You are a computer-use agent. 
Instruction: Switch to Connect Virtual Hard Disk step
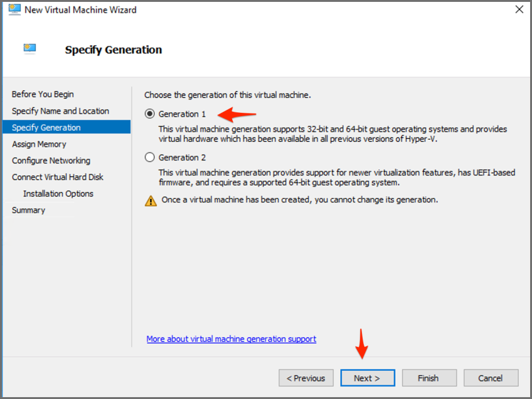(x=58, y=177)
